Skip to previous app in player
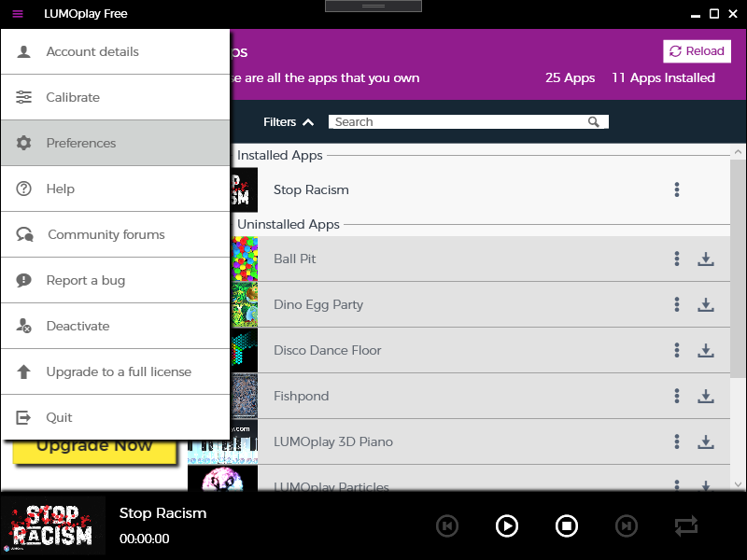Viewport: 747px width, 560px height. (x=447, y=525)
